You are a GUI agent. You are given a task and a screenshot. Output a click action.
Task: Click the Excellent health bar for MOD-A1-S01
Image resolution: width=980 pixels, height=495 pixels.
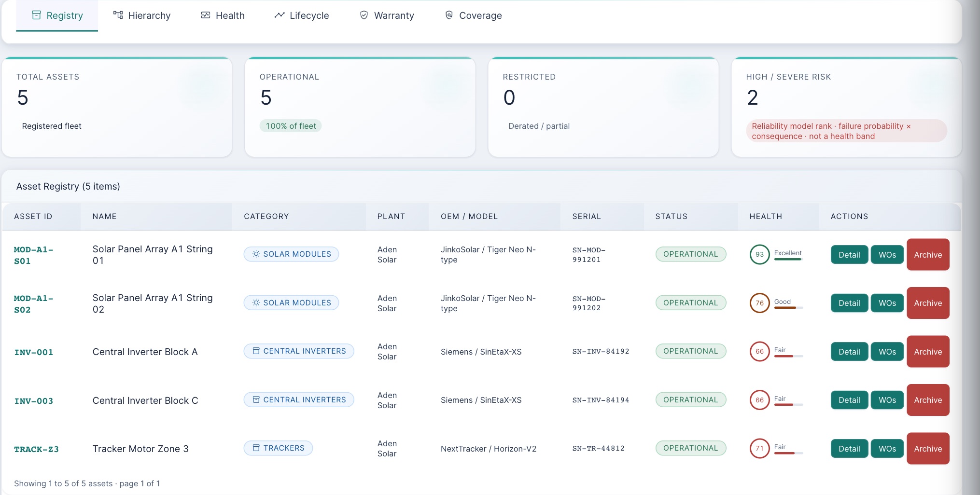pyautogui.click(x=788, y=259)
